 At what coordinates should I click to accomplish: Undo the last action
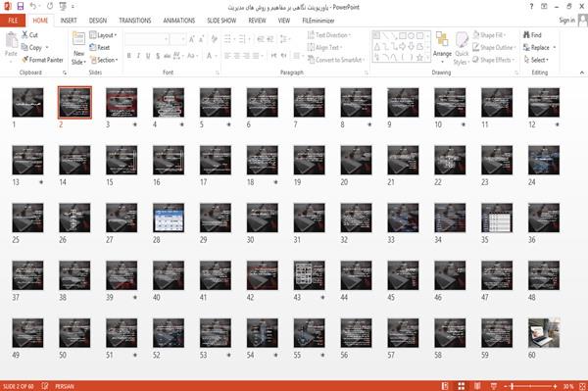[x=33, y=7]
